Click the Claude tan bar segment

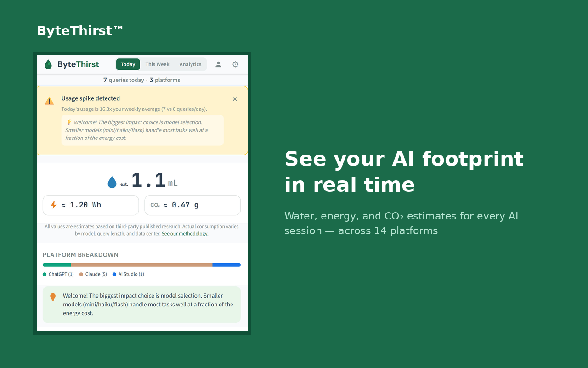coord(141,265)
